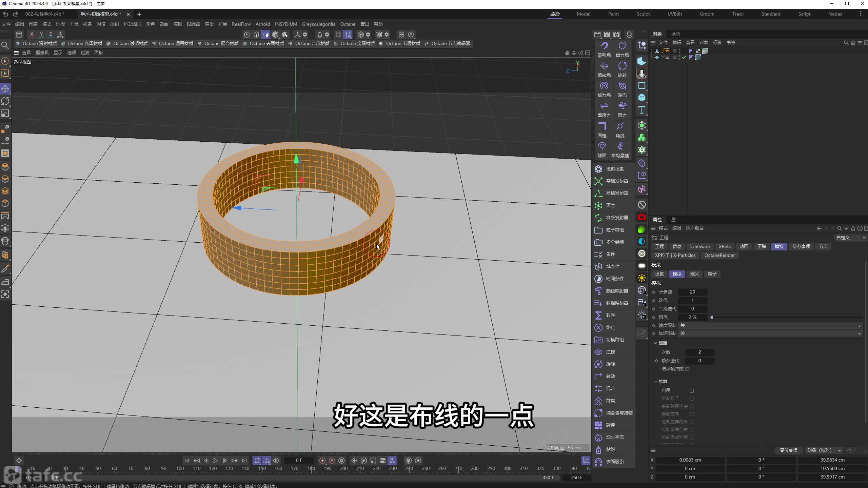Click the 碰撞 collision icon
The image size is (868, 488).
click(598, 425)
